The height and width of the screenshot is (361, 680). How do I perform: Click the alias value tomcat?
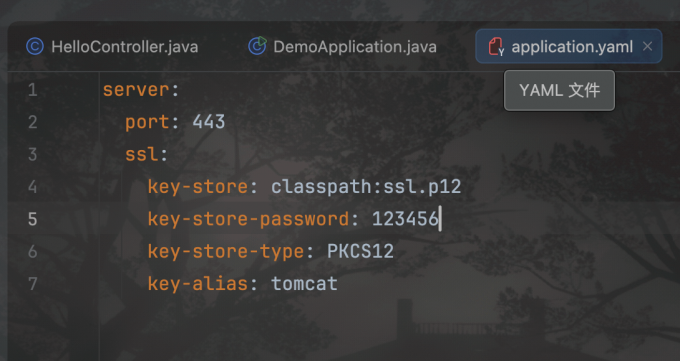tap(304, 284)
